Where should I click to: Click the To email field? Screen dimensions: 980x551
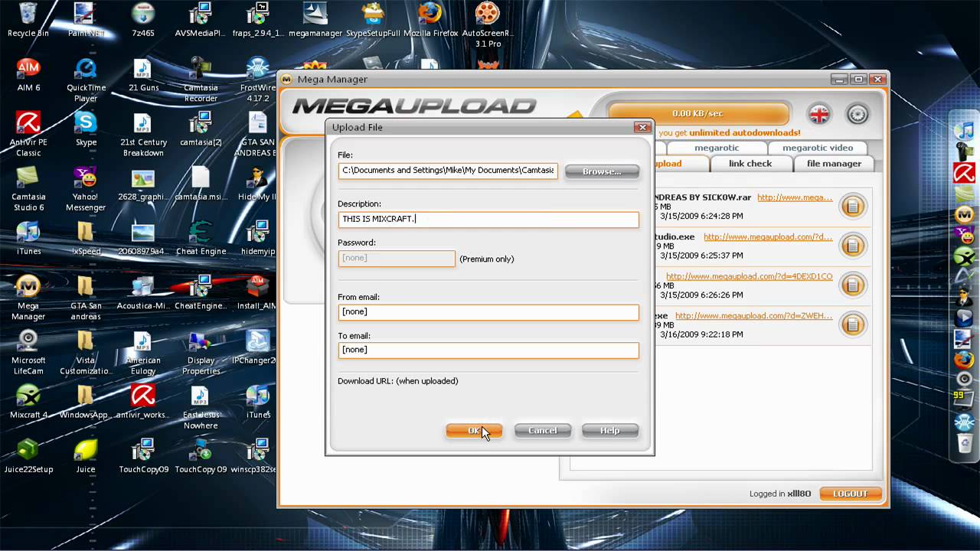(488, 350)
